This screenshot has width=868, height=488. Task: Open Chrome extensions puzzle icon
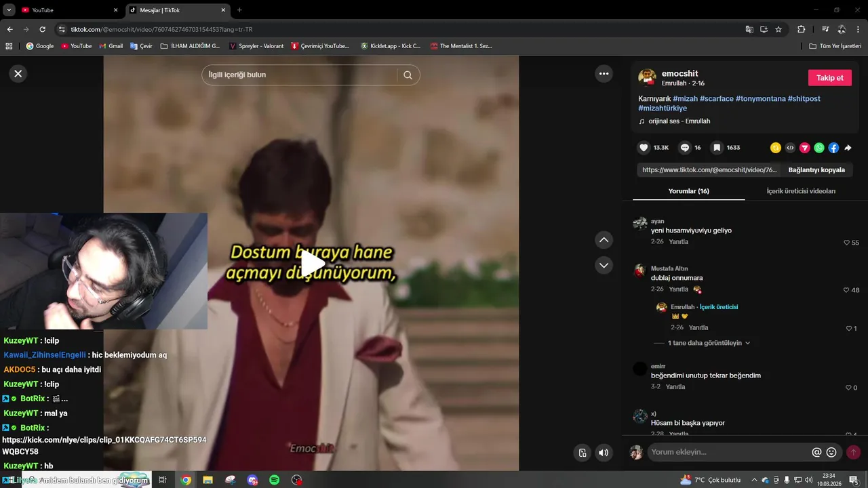click(801, 29)
